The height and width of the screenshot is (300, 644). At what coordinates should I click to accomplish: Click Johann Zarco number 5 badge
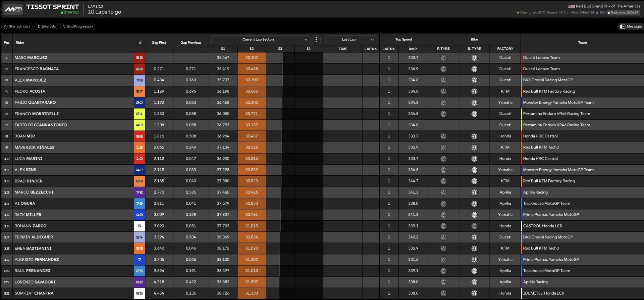tap(139, 226)
